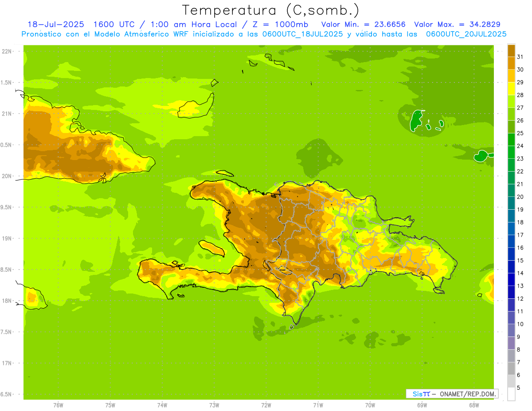Click the '74W' longitude axis label
The image size is (532, 411).
pyautogui.click(x=162, y=405)
